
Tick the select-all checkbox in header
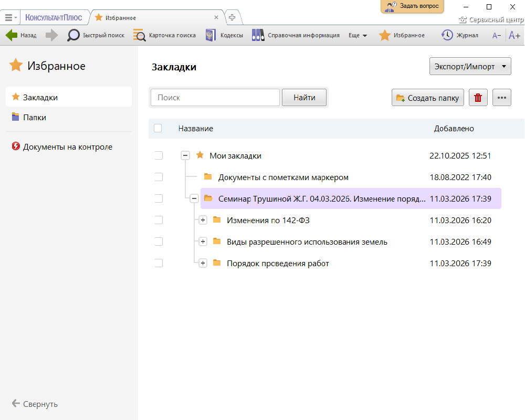coord(158,128)
